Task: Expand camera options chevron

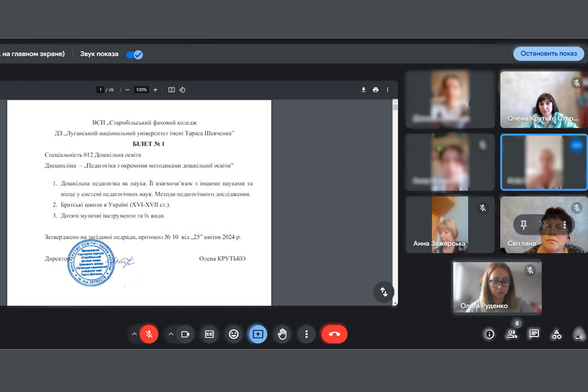Action: click(x=171, y=334)
